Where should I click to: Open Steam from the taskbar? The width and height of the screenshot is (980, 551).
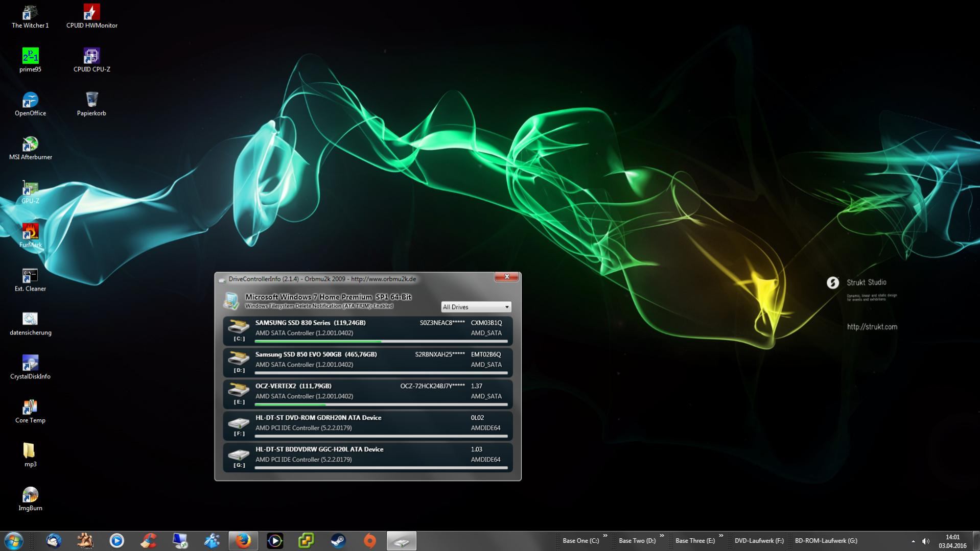339,541
